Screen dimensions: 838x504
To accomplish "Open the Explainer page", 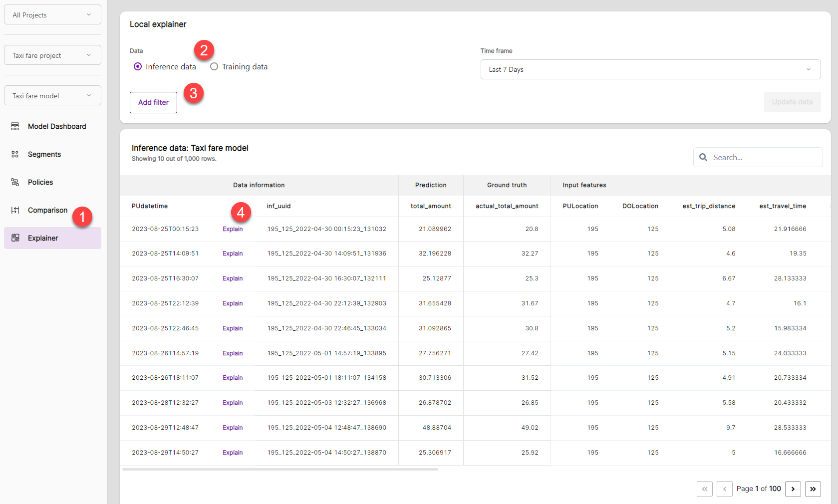I will tap(52, 238).
